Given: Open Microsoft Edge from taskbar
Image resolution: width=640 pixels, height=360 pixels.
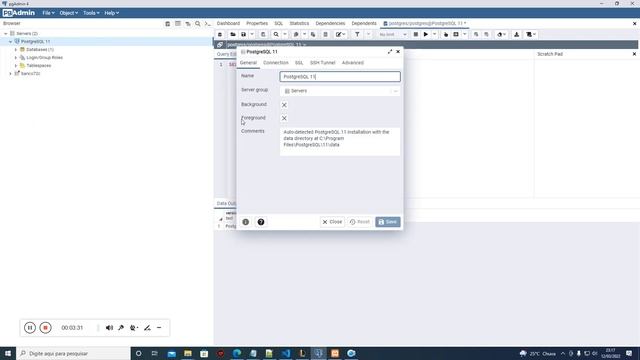Looking at the screenshot, I should (237, 353).
